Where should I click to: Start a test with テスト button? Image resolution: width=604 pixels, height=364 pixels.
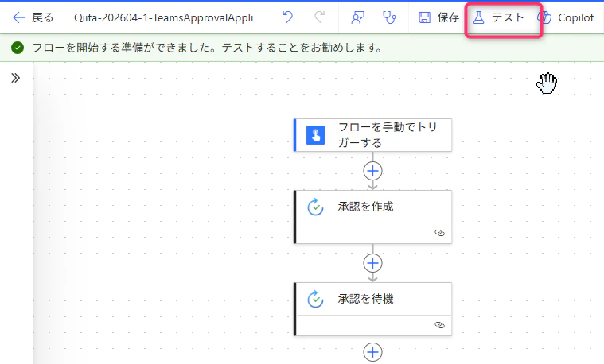coord(499,17)
